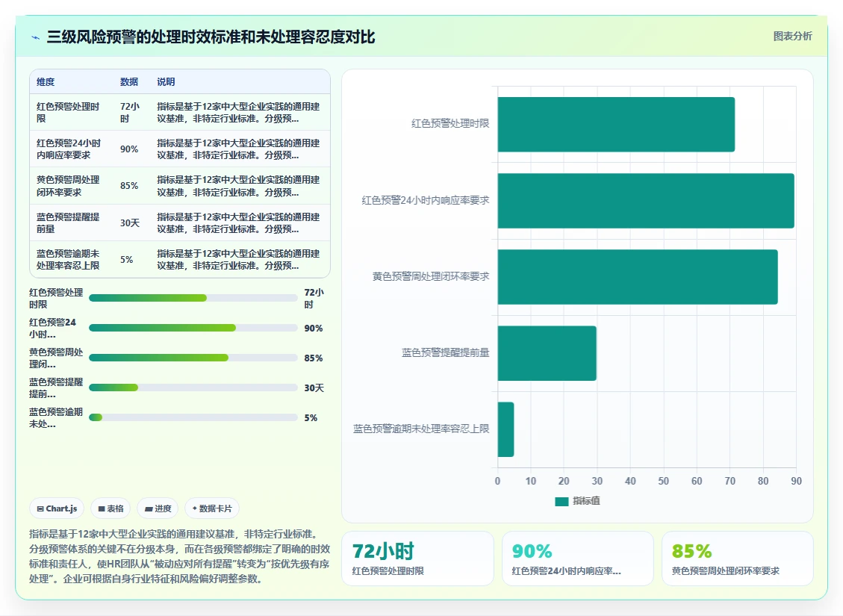Viewport: 843px width, 616px height.
Task: Click the 85% progress bar
Action: [x=193, y=358]
